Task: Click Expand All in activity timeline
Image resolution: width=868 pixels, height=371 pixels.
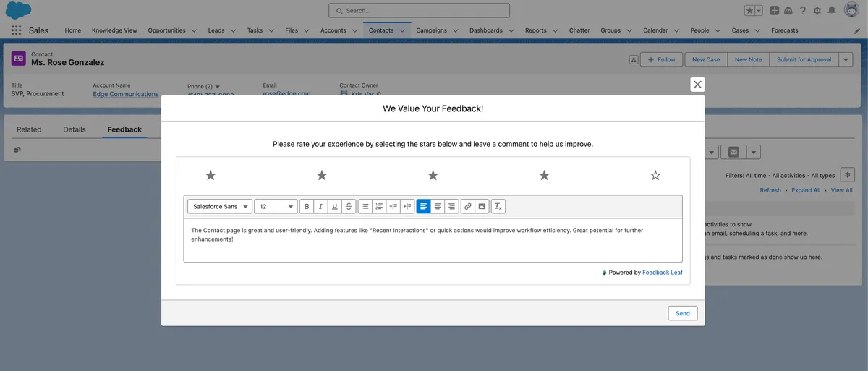Action: click(x=806, y=190)
